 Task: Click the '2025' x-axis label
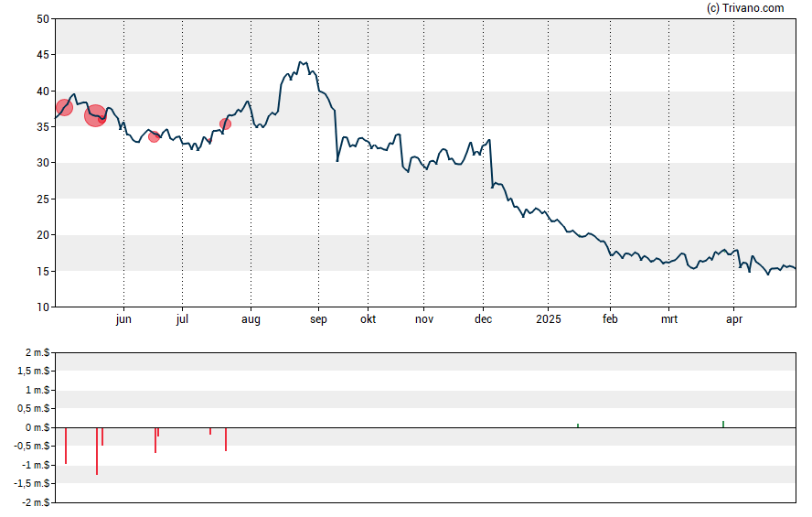[x=549, y=319]
